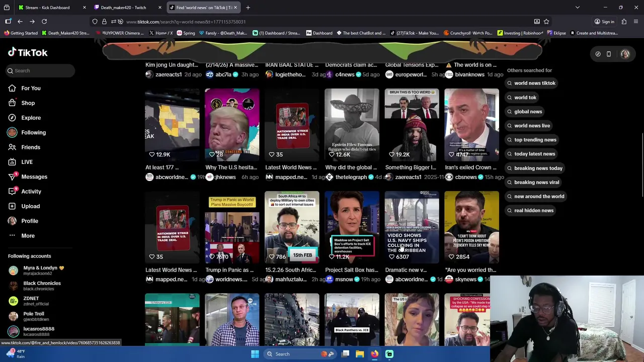
Task: Bookmark this page with the star
Action: tap(546, 22)
